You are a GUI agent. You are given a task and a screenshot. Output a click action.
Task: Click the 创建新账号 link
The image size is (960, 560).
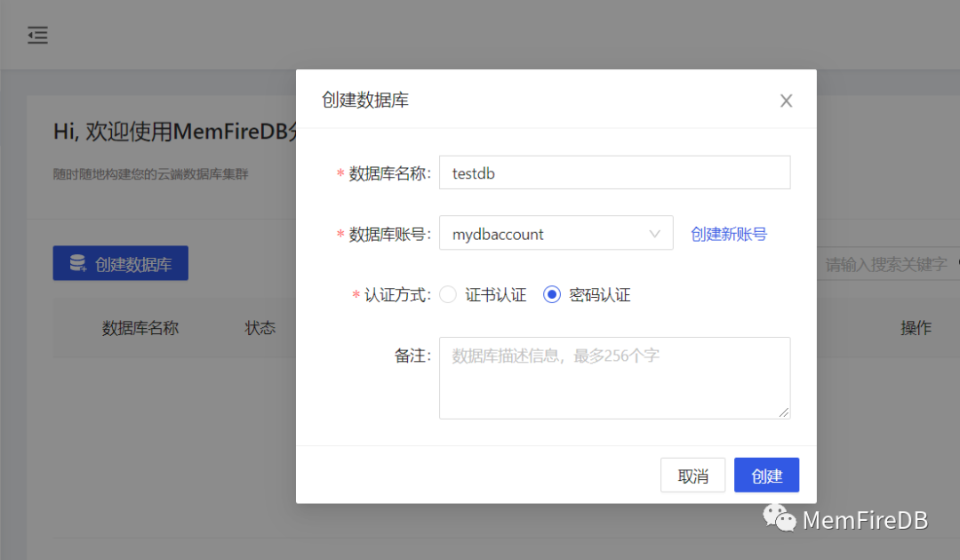[x=729, y=234]
